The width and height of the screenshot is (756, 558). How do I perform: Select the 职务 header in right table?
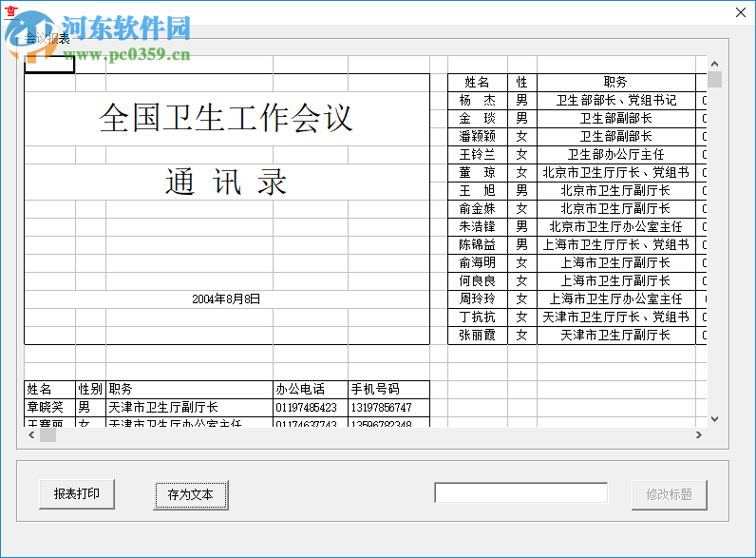[616, 82]
